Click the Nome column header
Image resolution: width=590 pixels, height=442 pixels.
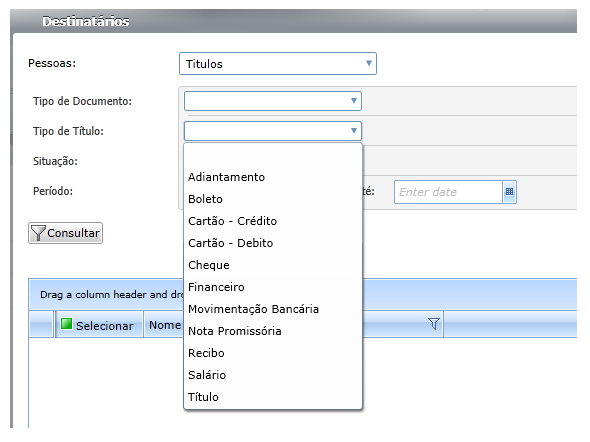(x=164, y=325)
